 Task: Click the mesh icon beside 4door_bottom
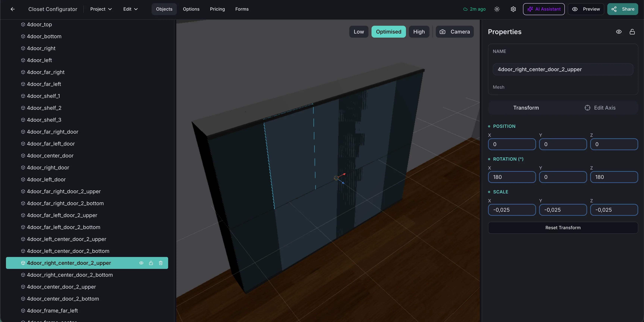23,37
